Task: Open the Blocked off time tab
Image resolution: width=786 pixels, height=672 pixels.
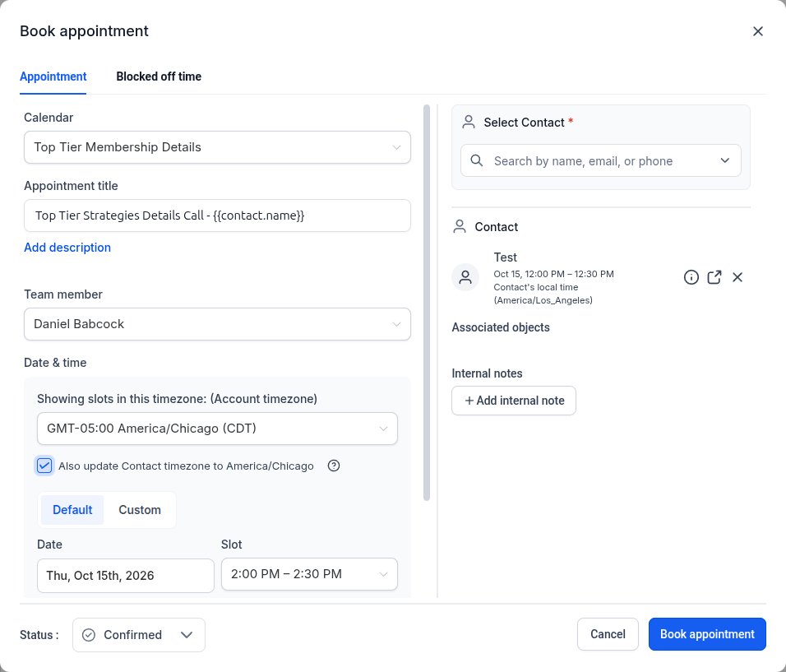Action: (159, 76)
